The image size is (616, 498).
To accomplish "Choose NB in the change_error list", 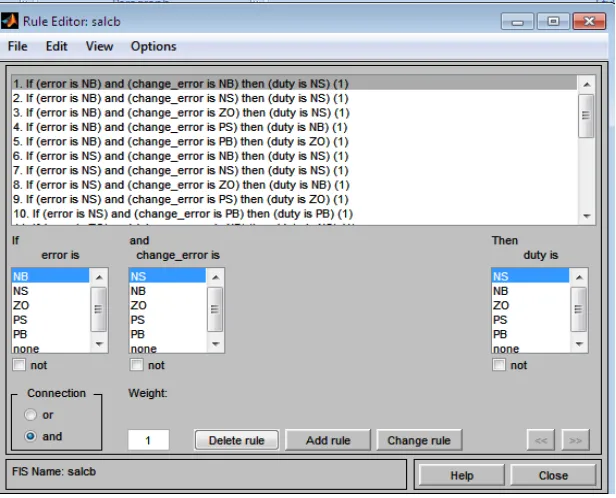I will click(167, 291).
